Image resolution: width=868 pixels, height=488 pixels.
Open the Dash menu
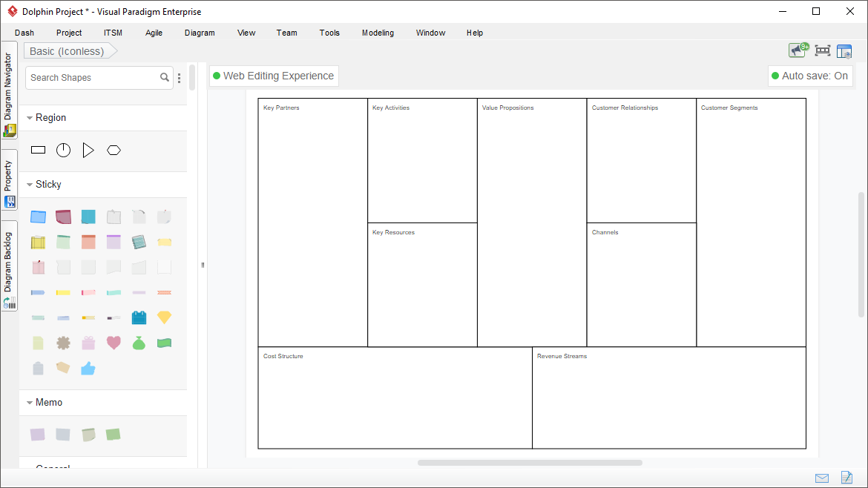click(24, 33)
